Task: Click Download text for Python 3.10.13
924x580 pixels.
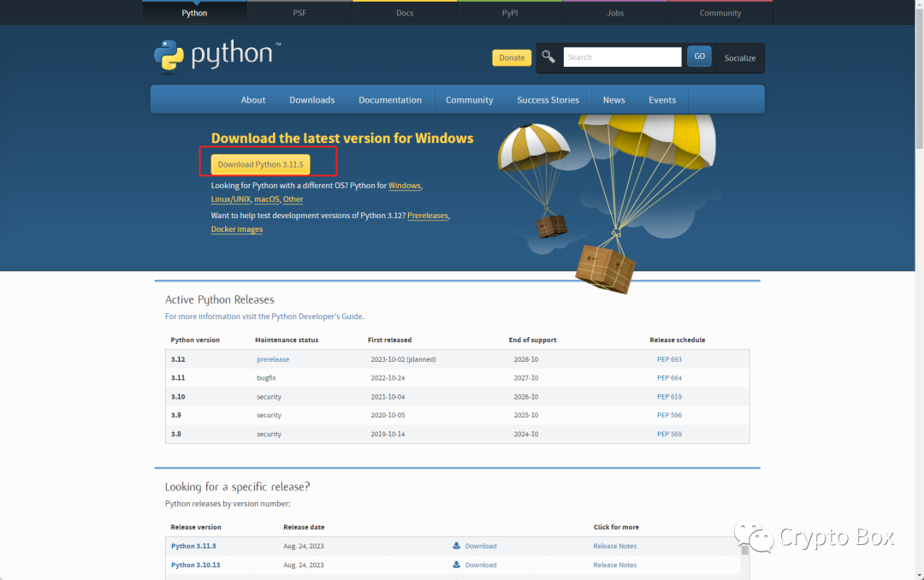Action: tap(480, 565)
